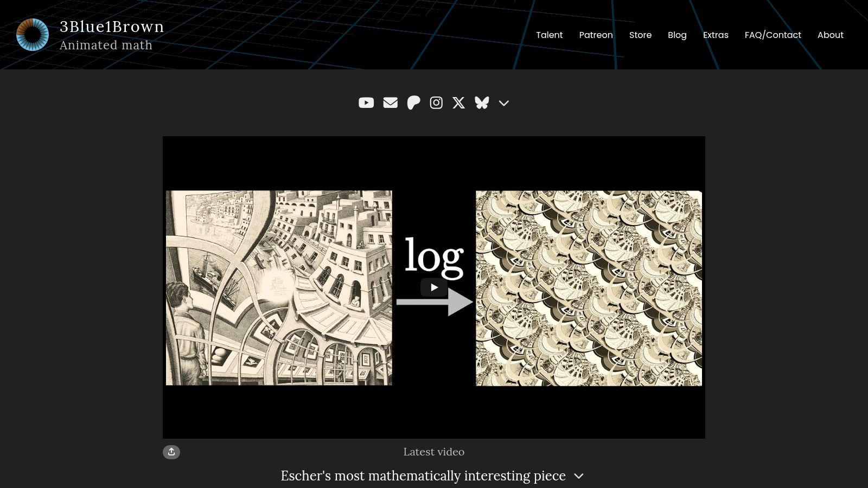The image size is (868, 488).
Task: Click the 3Blue1Brown site title
Action: pyautogui.click(x=112, y=27)
